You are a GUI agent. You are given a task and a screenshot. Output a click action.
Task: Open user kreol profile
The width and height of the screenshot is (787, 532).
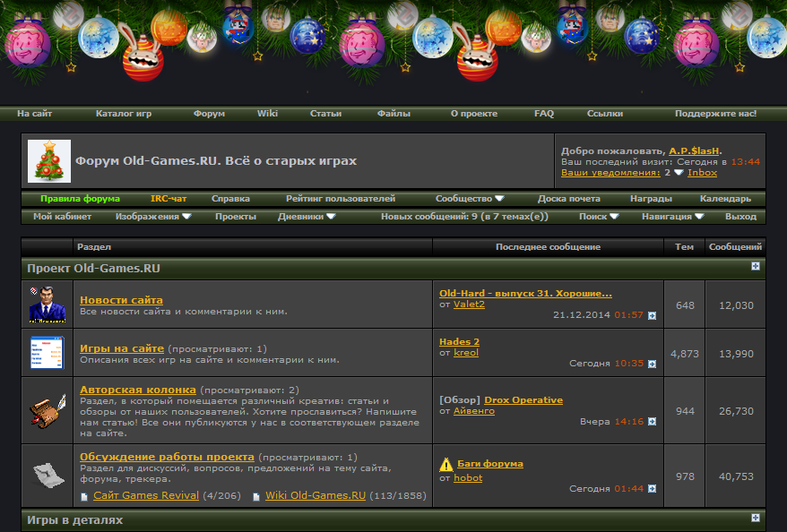[466, 353]
